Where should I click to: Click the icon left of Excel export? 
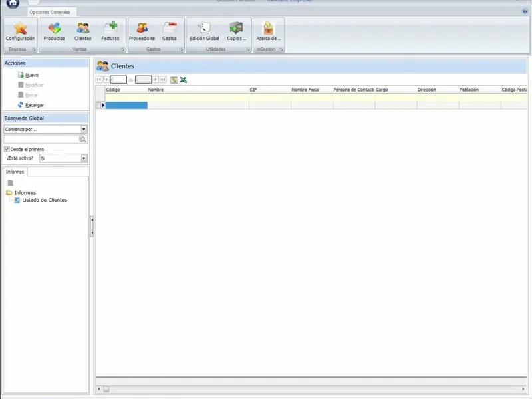174,80
